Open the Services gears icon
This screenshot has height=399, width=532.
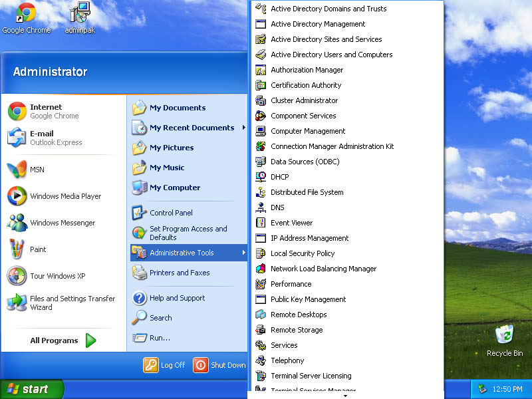point(261,345)
